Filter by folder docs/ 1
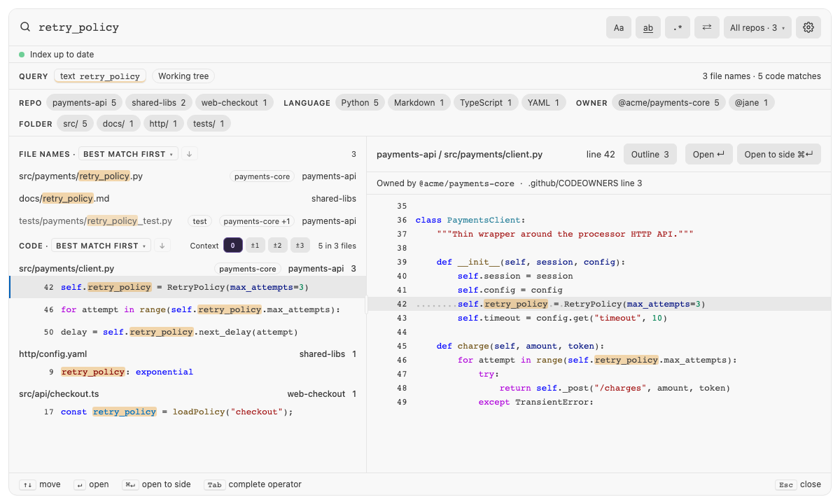The height and width of the screenshot is (504, 840). pyautogui.click(x=118, y=124)
